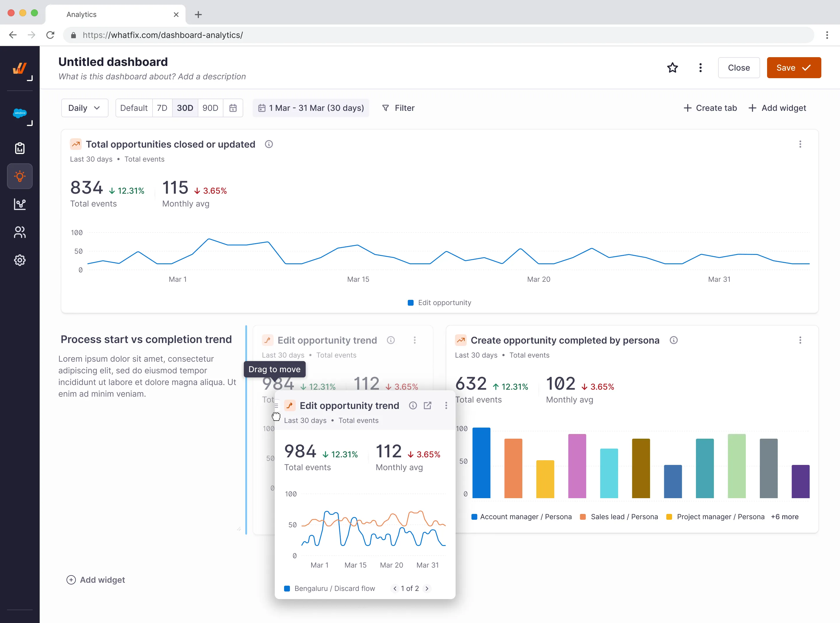
Task: Open custom date calendar icon
Action: pos(233,108)
